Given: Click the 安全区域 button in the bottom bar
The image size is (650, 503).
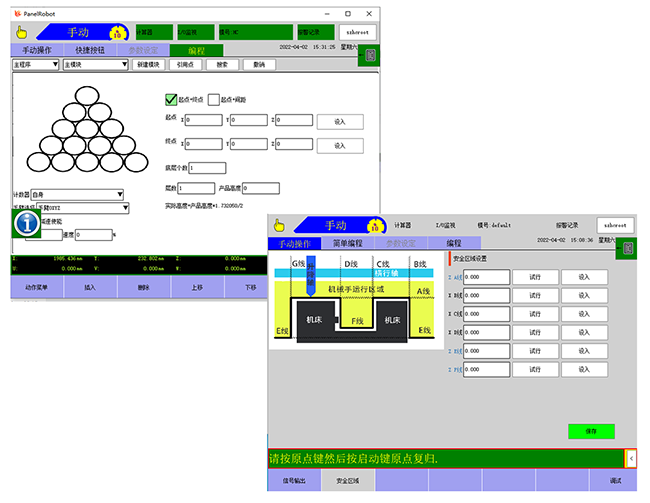Looking at the screenshot, I should [x=349, y=481].
